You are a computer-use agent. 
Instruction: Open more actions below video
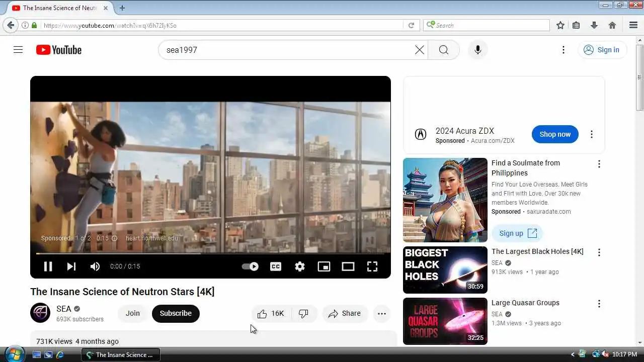coord(382,313)
